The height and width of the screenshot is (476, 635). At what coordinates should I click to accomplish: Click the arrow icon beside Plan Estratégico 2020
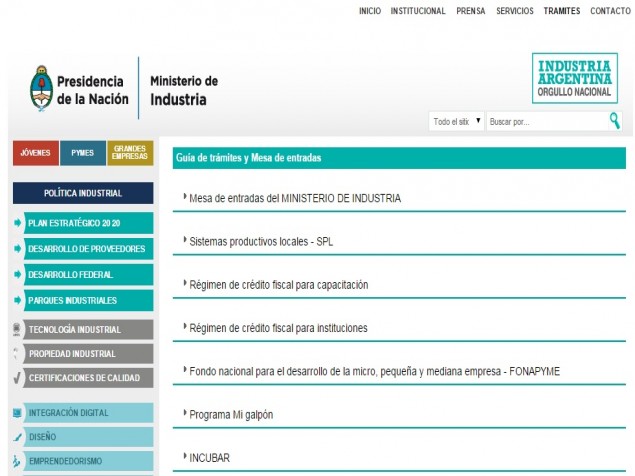coord(18,223)
